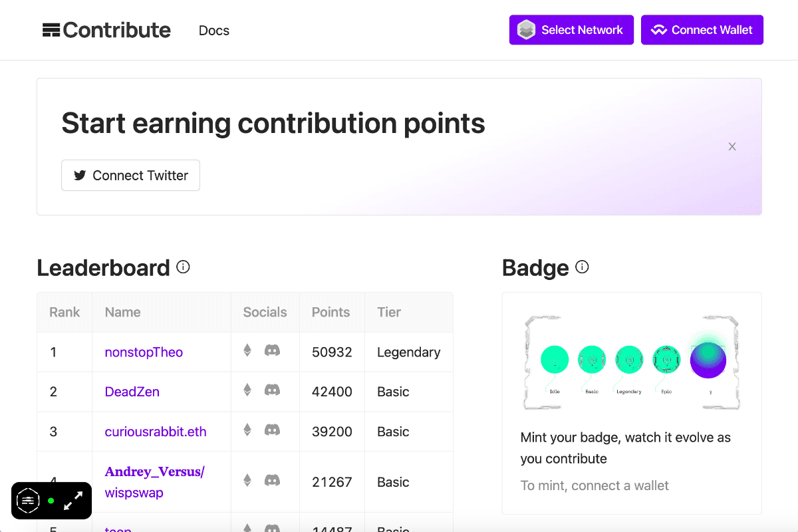Image resolution: width=798 pixels, height=532 pixels.
Task: Open the Docs menu item
Action: tap(214, 31)
